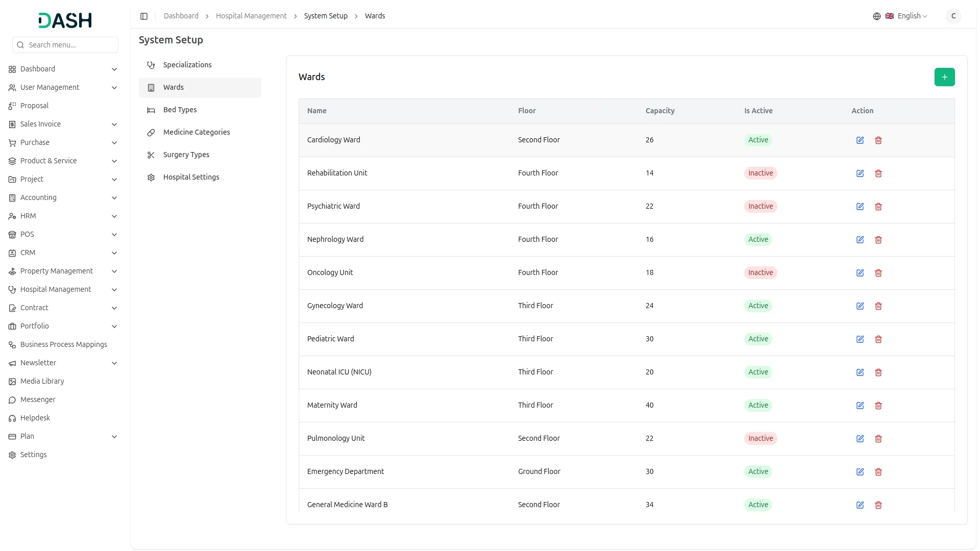The image size is (980, 551).
Task: Edit the Cardiology Ward row
Action: (x=860, y=140)
